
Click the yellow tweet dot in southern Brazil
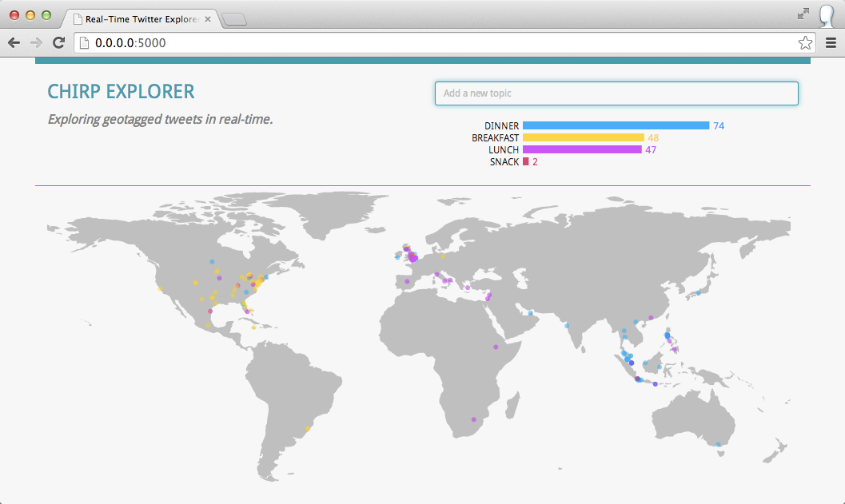point(308,429)
